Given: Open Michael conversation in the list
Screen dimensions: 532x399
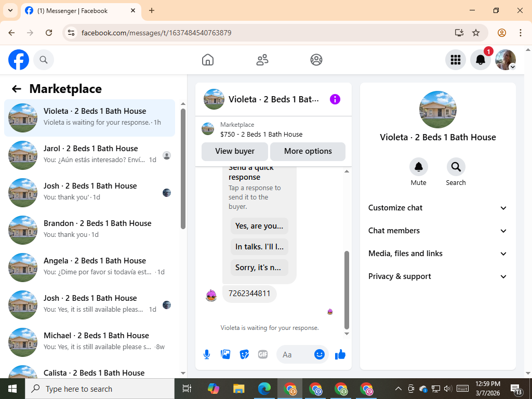Looking at the screenshot, I should [x=89, y=342].
